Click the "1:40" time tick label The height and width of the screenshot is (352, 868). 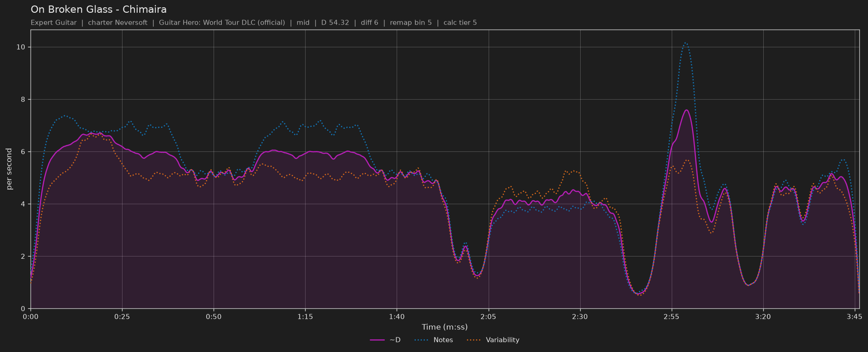tap(397, 317)
